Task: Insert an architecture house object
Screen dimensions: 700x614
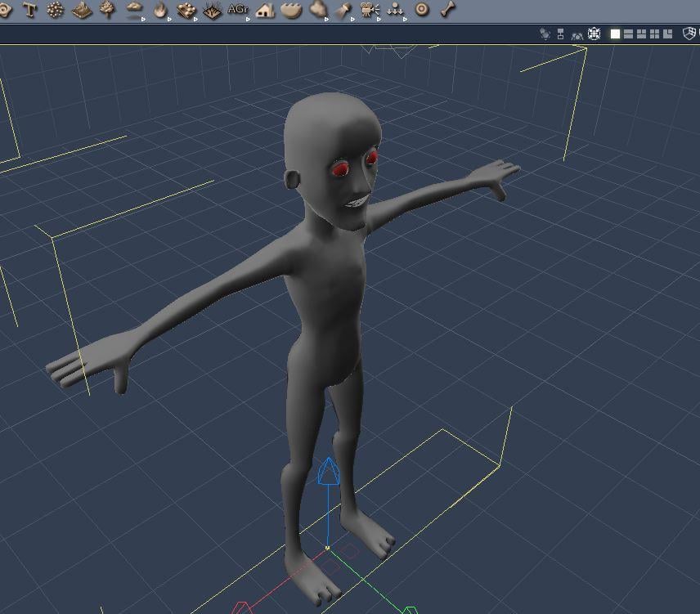Action: [x=265, y=11]
